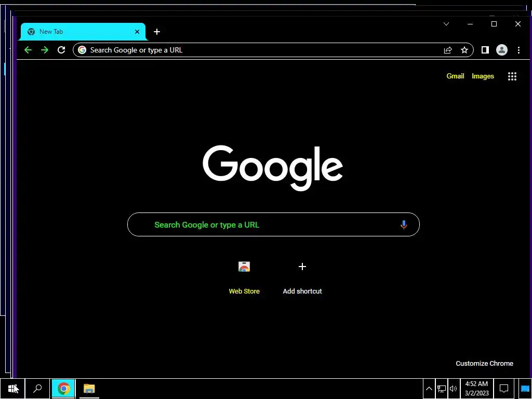532x399 pixels.
Task: Open Customize Chrome
Action: pyautogui.click(x=485, y=363)
